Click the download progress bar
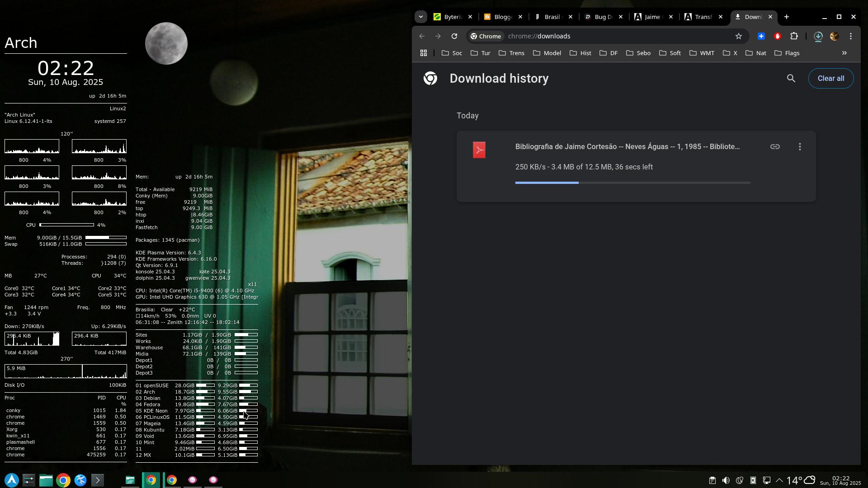868x488 pixels. (632, 183)
